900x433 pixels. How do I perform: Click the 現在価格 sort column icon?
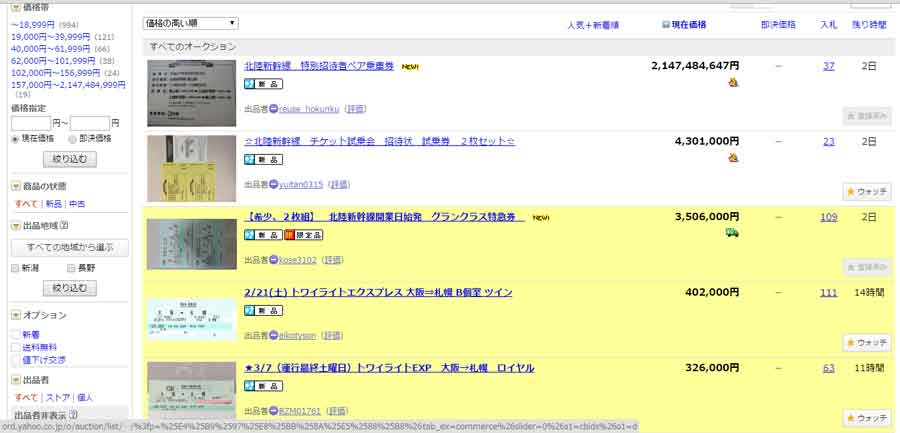tap(667, 23)
